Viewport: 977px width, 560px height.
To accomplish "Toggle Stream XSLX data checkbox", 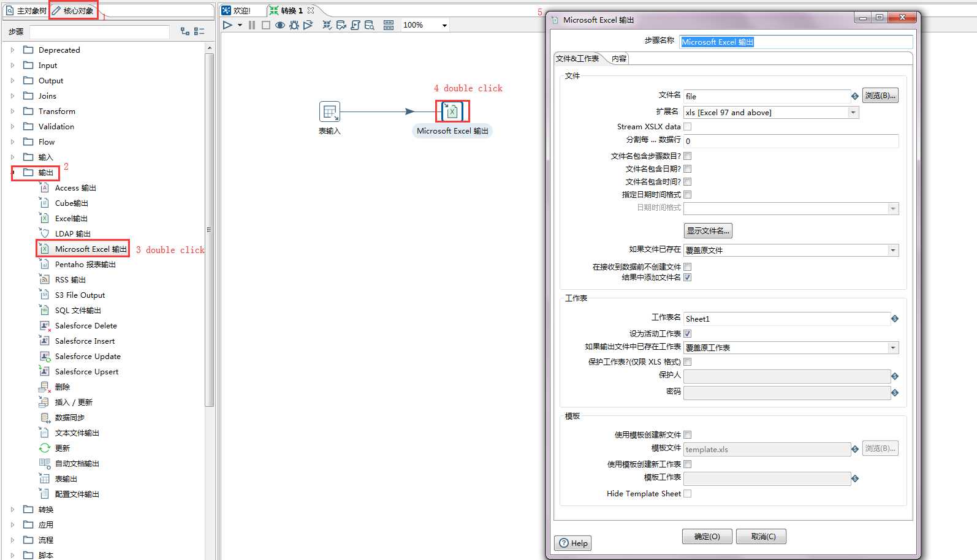I will (x=688, y=127).
